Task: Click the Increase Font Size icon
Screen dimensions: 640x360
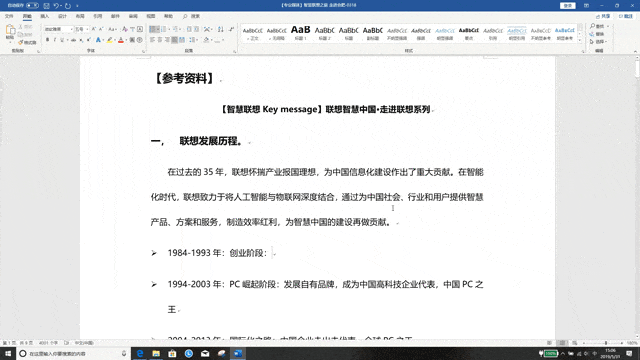Action: click(93, 29)
